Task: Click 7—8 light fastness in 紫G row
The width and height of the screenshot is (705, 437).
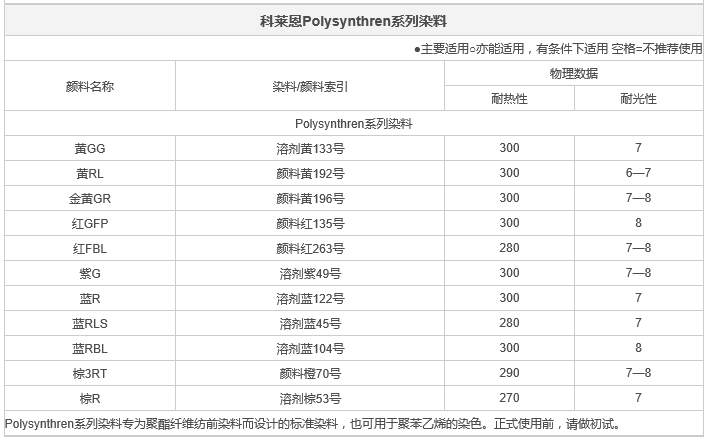Action: pos(638,273)
